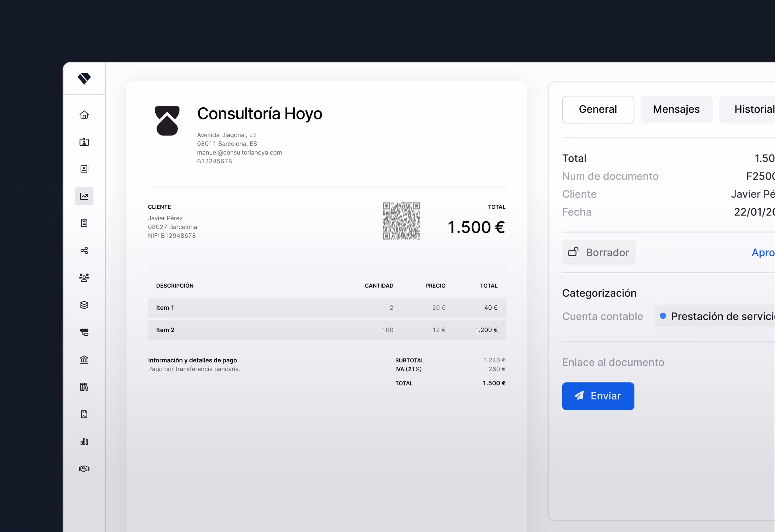Click the ID badge sidebar icon
The image size is (775, 532).
pos(84,142)
